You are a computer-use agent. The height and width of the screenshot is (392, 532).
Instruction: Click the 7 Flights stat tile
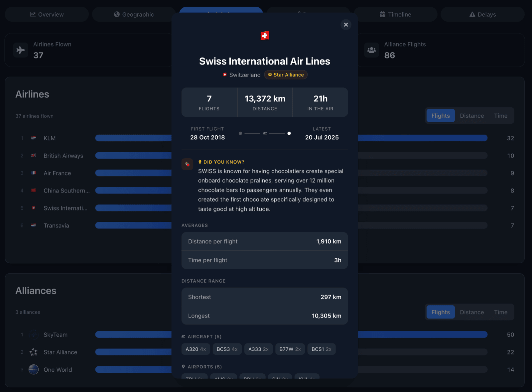(209, 102)
